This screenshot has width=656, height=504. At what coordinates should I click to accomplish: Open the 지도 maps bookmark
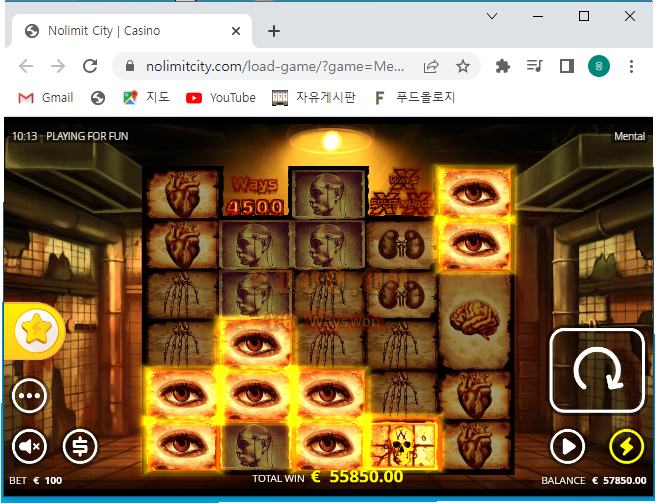tap(146, 98)
